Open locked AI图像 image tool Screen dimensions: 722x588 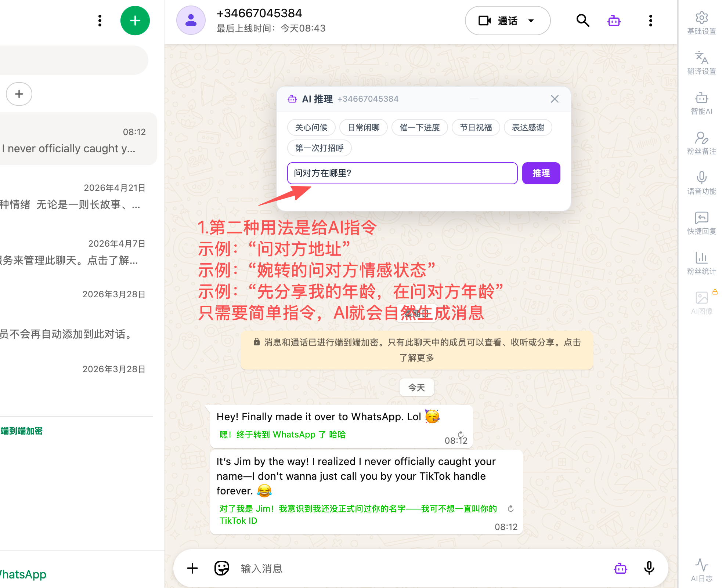[701, 303]
